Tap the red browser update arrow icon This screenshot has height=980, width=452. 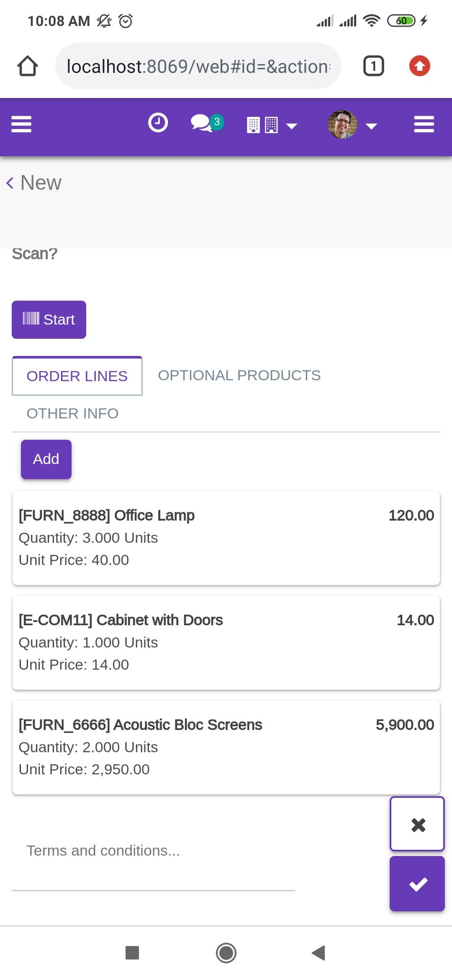tap(419, 66)
